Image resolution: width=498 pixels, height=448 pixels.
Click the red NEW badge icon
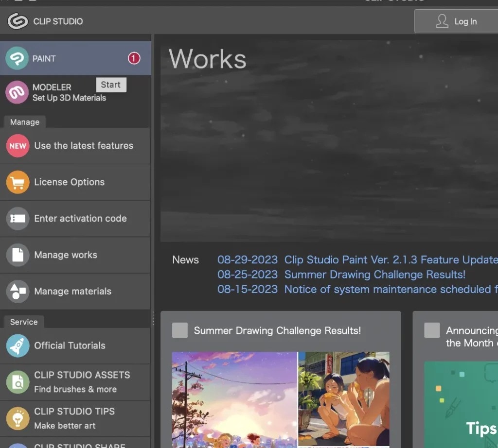[18, 146]
